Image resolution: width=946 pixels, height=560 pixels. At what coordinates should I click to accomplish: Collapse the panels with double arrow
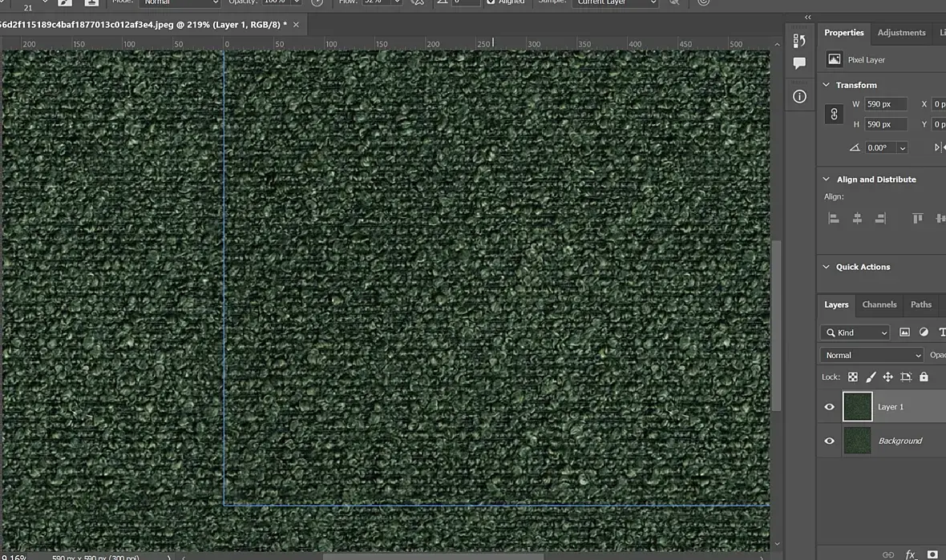tap(808, 17)
